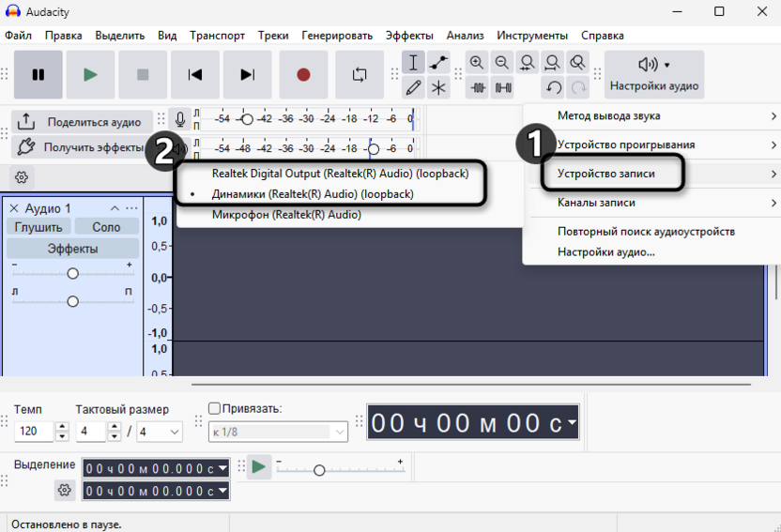Open the Генерировать menu

tap(337, 36)
